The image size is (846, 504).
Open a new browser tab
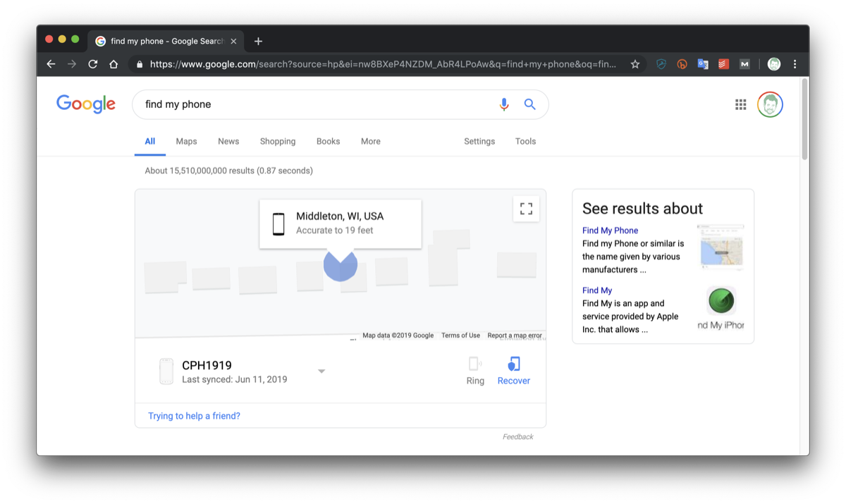click(258, 41)
